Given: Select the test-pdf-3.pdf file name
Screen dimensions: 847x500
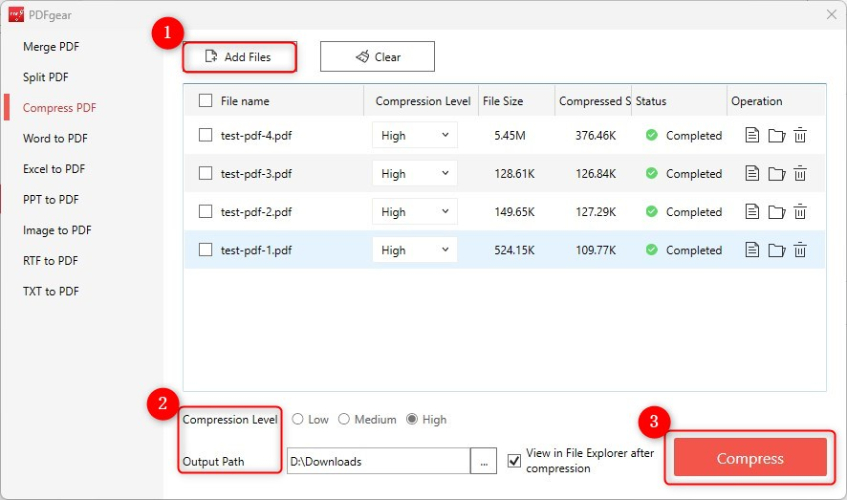Looking at the screenshot, I should [256, 174].
